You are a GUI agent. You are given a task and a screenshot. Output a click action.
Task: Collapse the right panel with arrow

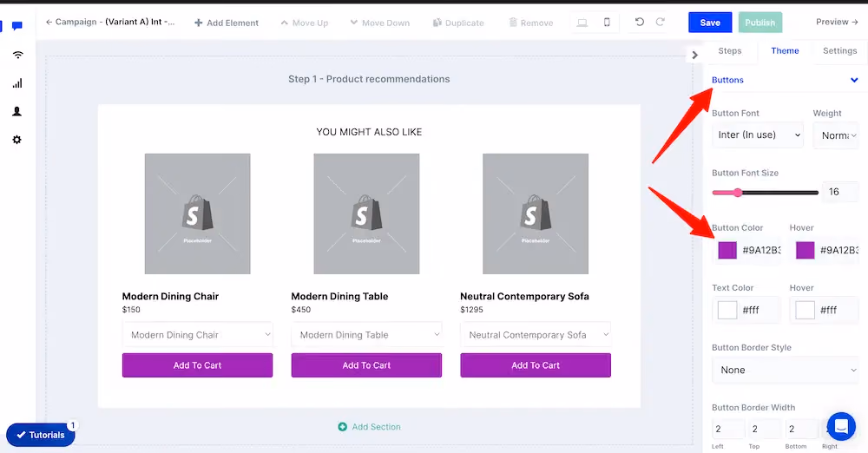694,55
